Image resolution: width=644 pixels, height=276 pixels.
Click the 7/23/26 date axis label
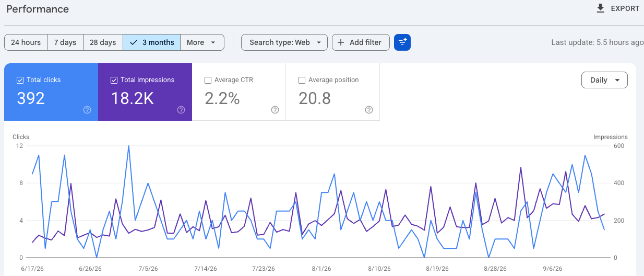point(263,269)
